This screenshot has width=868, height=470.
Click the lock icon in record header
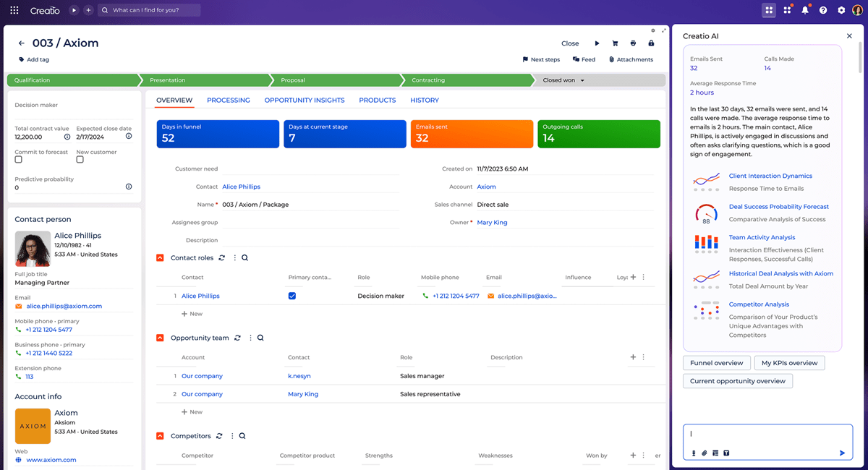[651, 43]
